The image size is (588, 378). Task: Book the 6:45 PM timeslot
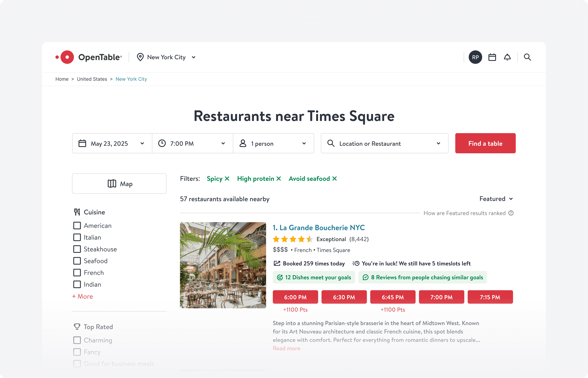click(392, 297)
